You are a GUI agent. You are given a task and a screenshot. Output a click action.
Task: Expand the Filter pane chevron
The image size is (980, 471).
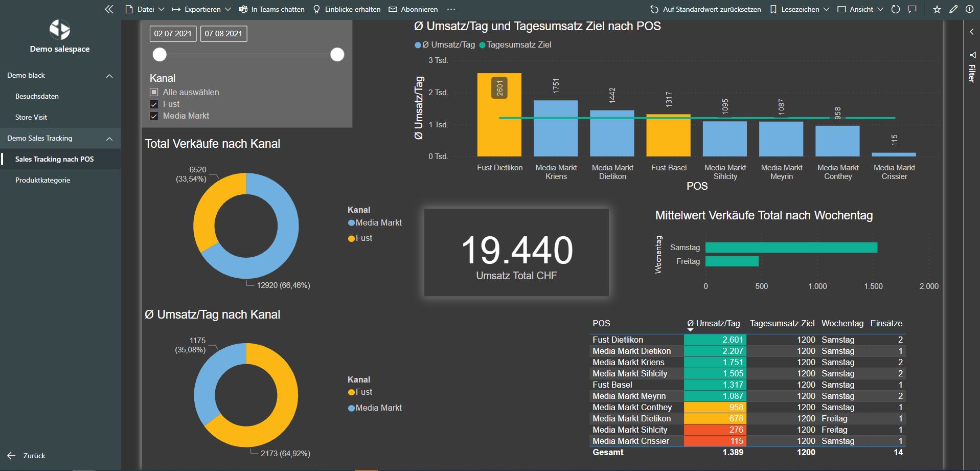click(x=971, y=32)
